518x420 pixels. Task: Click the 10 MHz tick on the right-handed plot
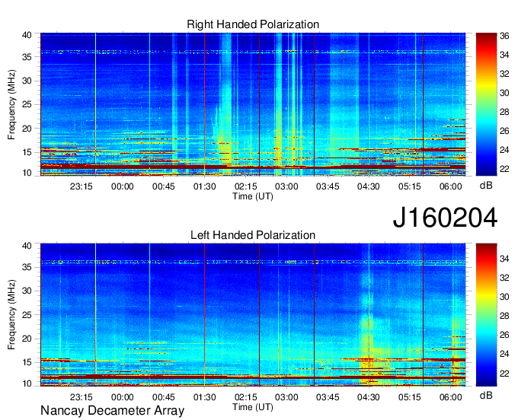pyautogui.click(x=27, y=173)
